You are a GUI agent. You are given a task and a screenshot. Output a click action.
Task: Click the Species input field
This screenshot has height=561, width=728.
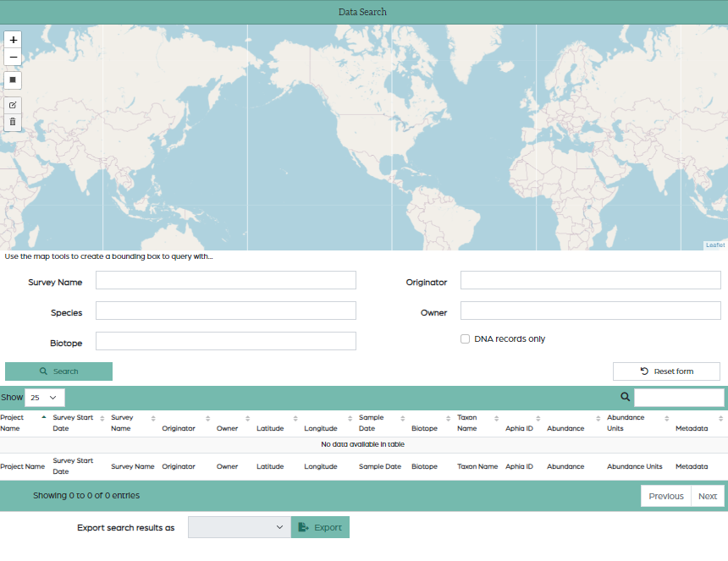coord(225,311)
